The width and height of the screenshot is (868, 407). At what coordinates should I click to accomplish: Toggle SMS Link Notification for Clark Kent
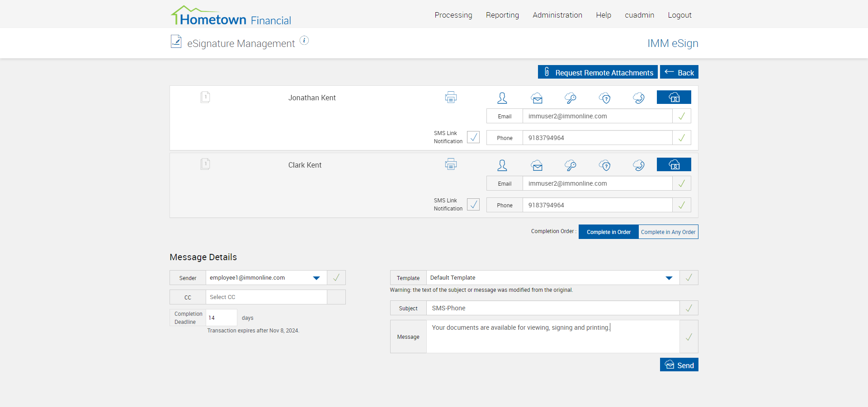[x=473, y=205]
